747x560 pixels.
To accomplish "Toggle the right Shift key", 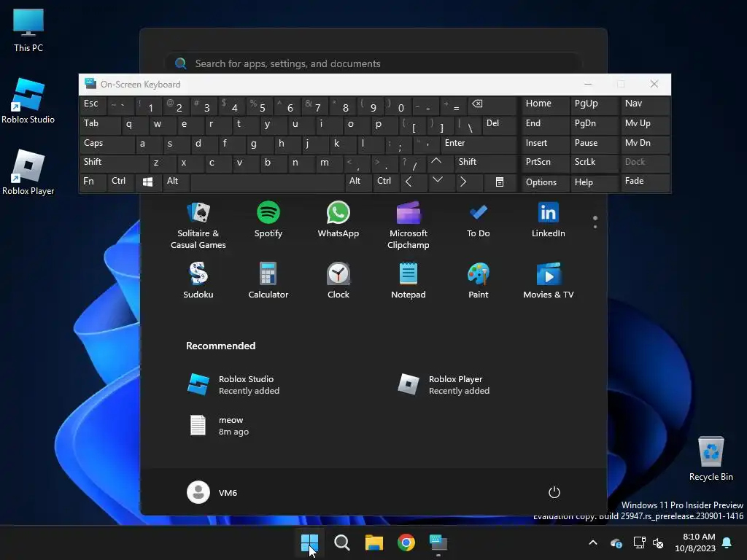I will pyautogui.click(x=485, y=163).
